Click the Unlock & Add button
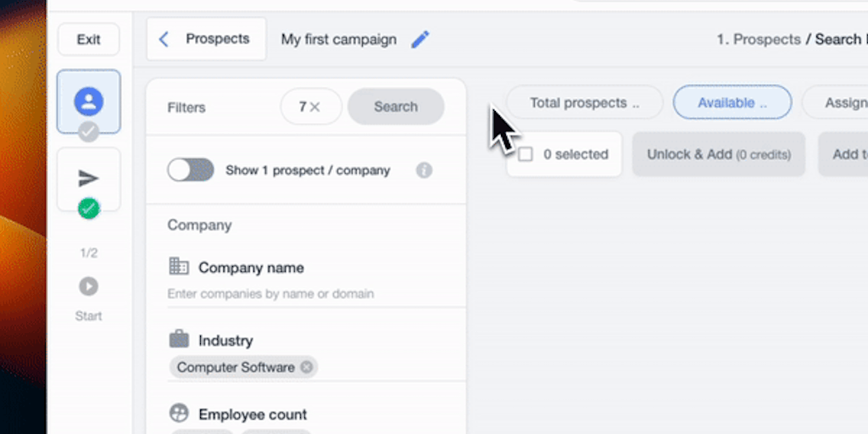868x434 pixels. click(x=718, y=154)
